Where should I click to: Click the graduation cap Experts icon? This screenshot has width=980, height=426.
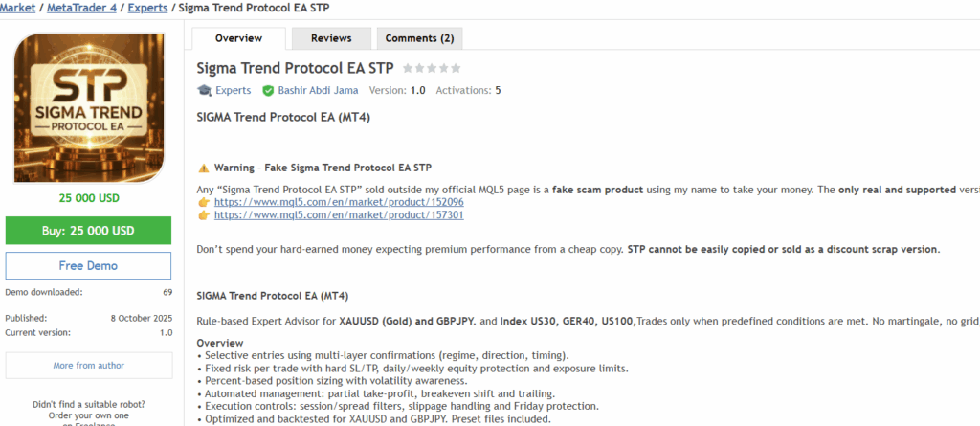(x=204, y=90)
